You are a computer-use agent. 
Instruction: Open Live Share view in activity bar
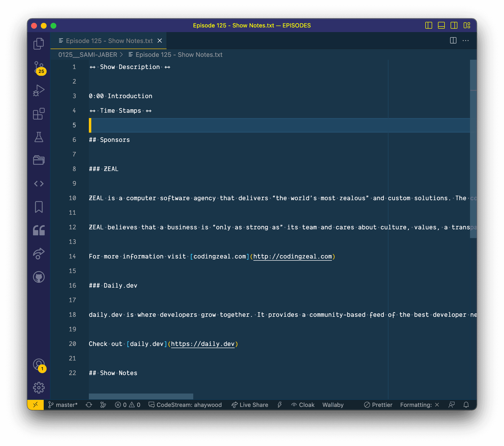[x=39, y=254]
